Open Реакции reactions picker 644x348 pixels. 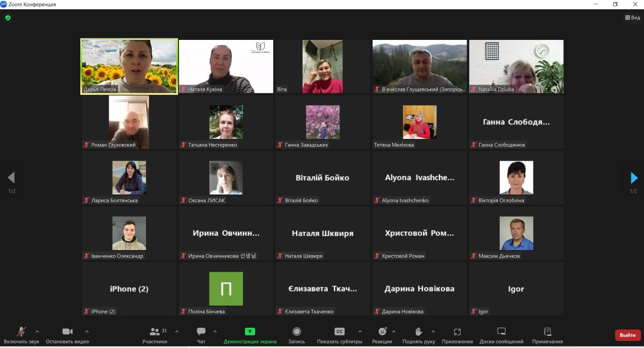382,334
